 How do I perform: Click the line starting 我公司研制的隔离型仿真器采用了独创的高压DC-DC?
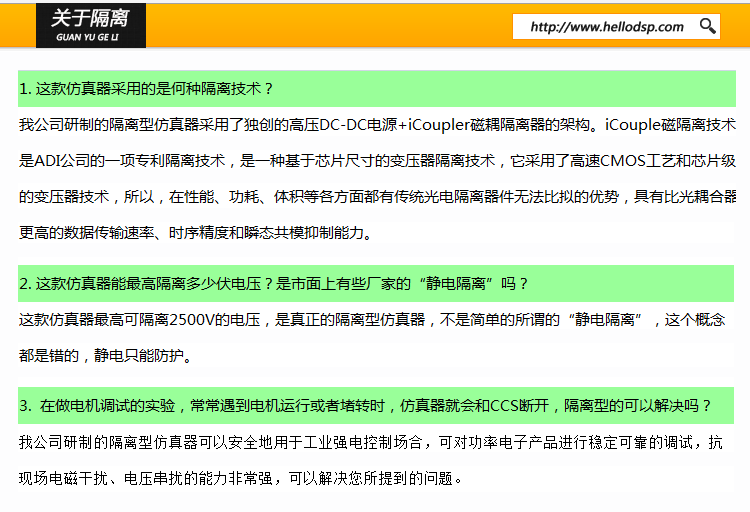377,125
